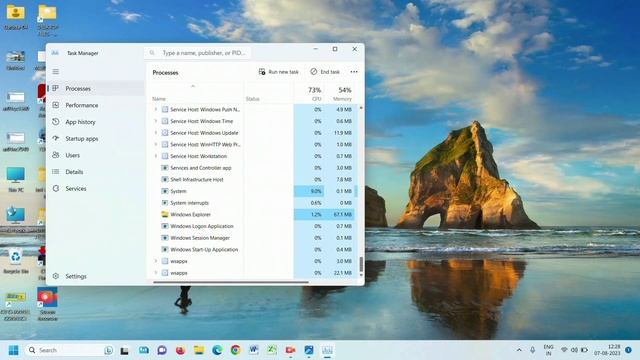640x360 pixels.
Task: Expand the wsappx row using 22.1 MB
Action: pyautogui.click(x=156, y=273)
